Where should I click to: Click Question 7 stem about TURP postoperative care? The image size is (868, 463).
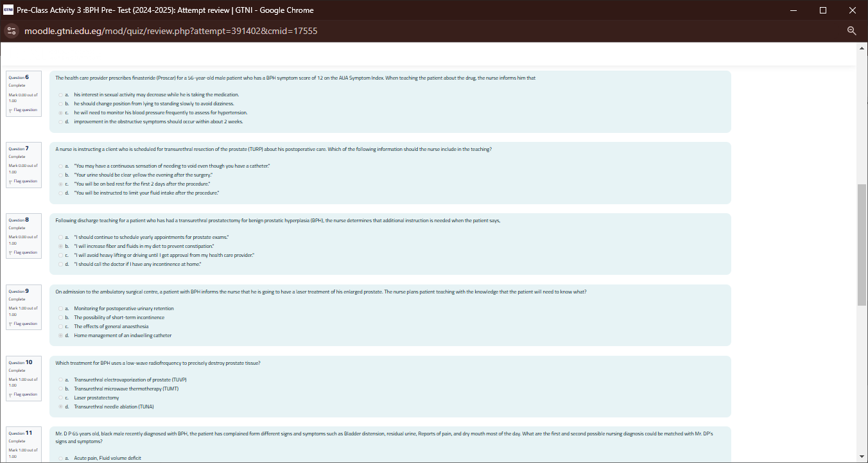coord(273,149)
